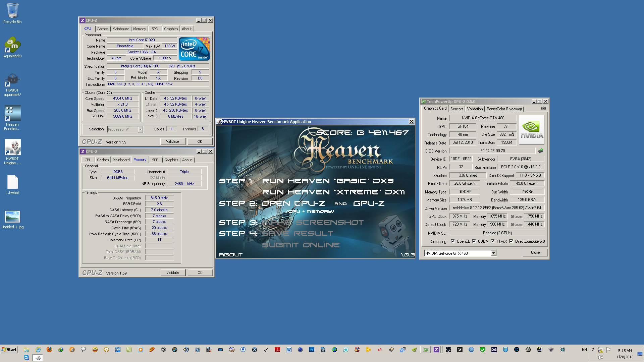Open Adobe Reader from the taskbar
The width and height of the screenshot is (644, 362).
[x=277, y=350]
